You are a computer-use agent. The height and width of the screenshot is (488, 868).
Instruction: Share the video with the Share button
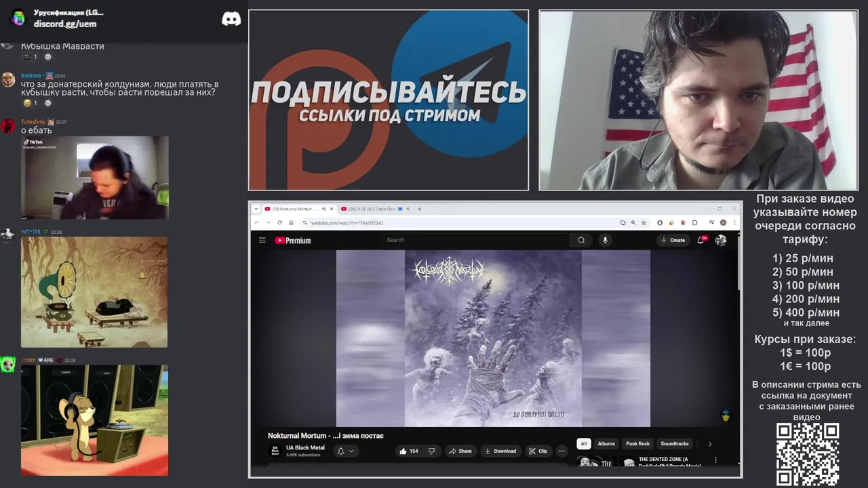[x=460, y=451]
